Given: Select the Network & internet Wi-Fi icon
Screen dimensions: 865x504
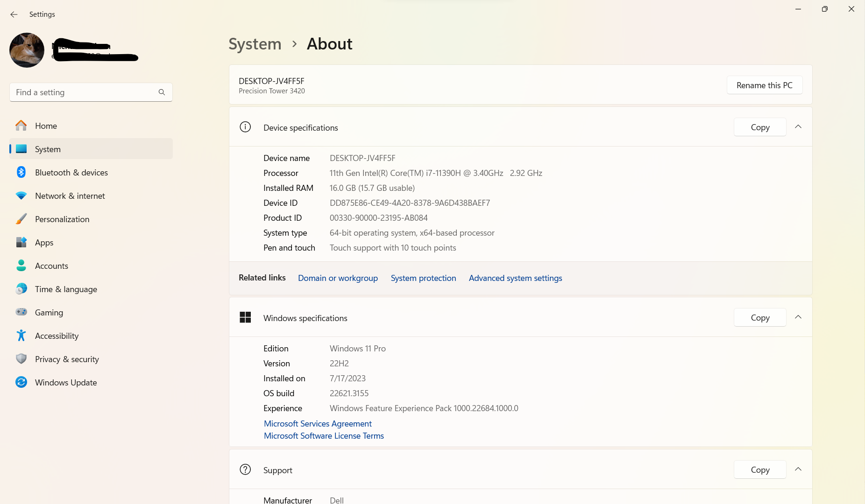Looking at the screenshot, I should [x=21, y=196].
